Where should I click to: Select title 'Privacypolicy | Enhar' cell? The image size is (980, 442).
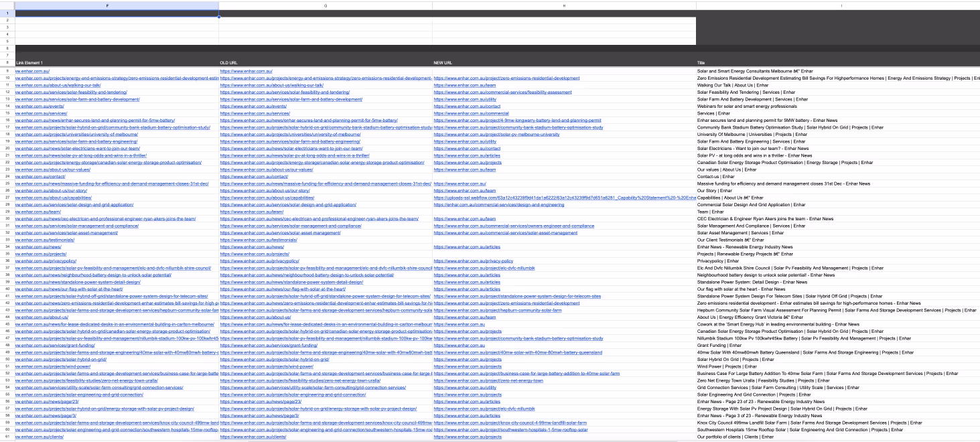pyautogui.click(x=719, y=261)
